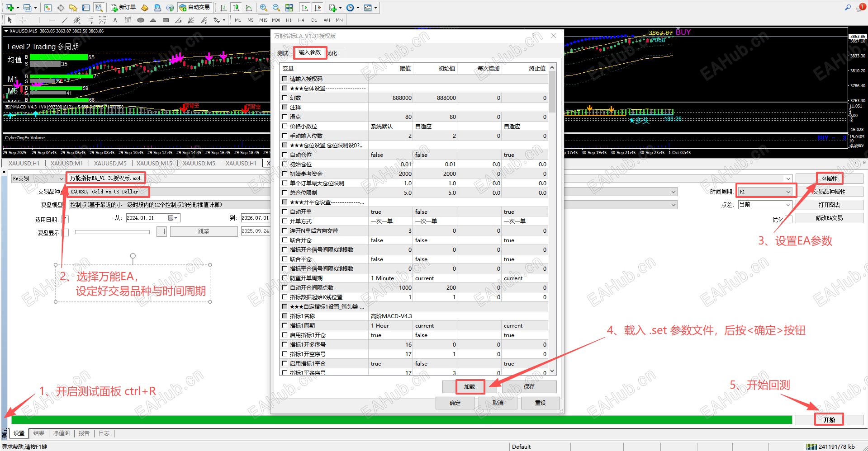Open the 日志 journal tab
The height and width of the screenshot is (451, 868).
(x=104, y=433)
